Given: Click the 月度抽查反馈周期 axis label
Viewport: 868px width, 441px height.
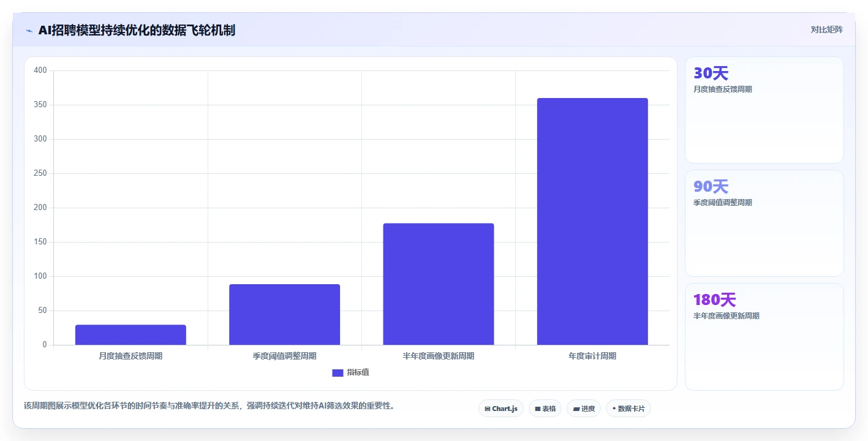Looking at the screenshot, I should tap(130, 356).
